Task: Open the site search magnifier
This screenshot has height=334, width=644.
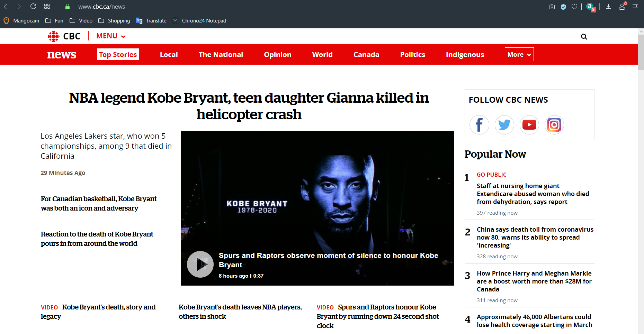Action: pos(584,37)
